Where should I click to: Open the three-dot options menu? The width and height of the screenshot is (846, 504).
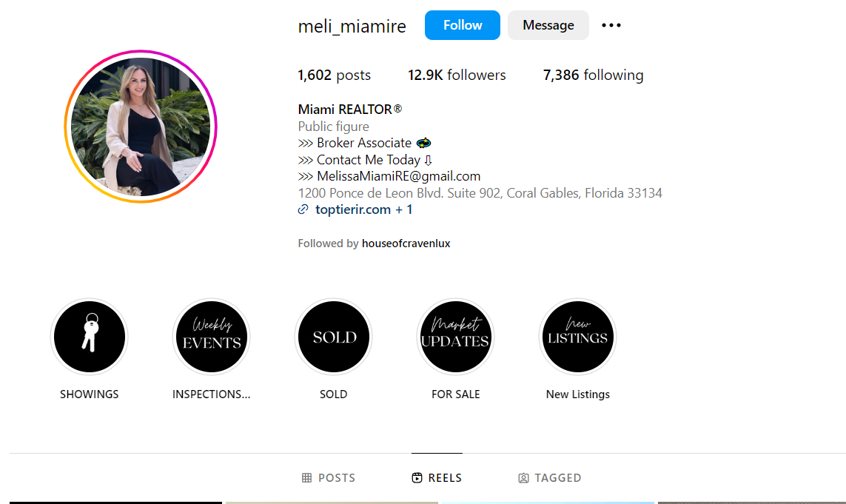[x=611, y=25]
